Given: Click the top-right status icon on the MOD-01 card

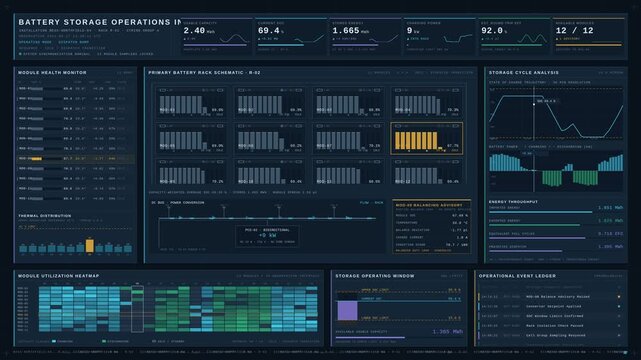Looking at the screenshot, I should pos(220,90).
